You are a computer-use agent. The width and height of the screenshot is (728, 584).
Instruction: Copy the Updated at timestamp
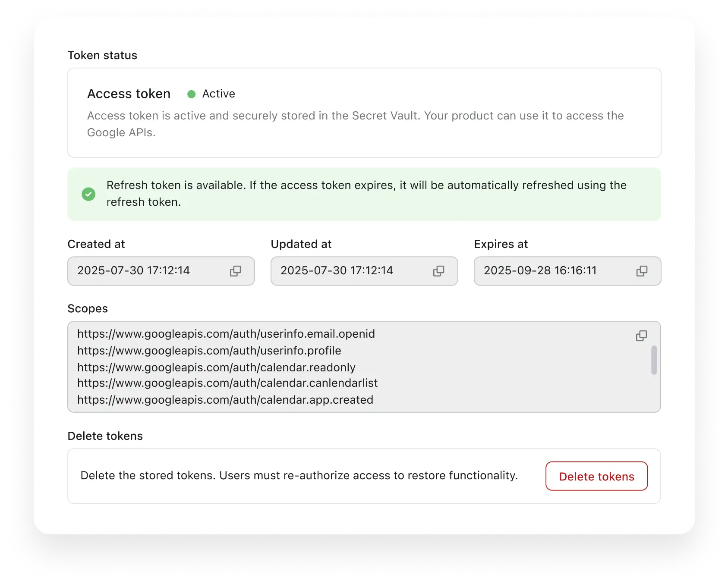pyautogui.click(x=438, y=271)
